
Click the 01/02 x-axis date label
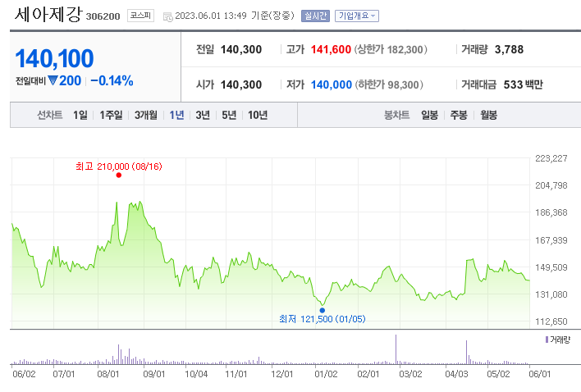coord(326,374)
